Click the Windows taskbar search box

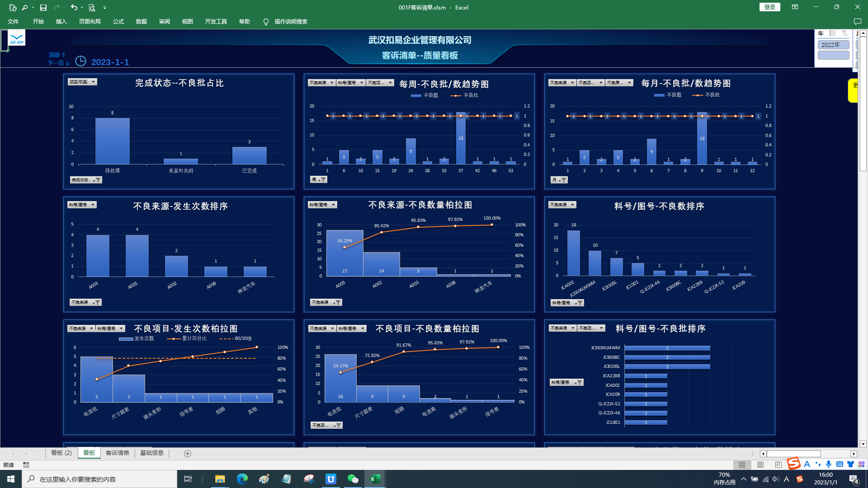click(x=99, y=479)
